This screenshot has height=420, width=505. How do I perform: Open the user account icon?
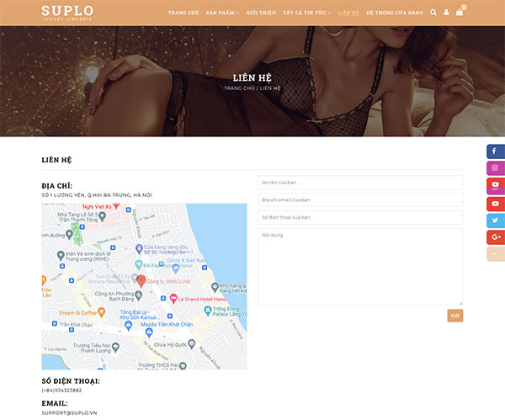[446, 13]
